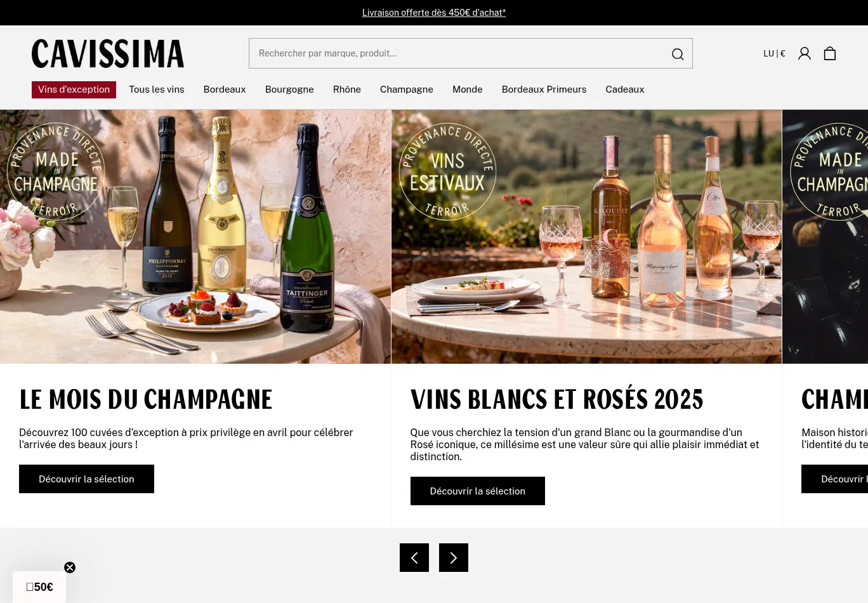Click the Cavissima logo
The width and height of the screenshot is (868, 603).
coord(108,53)
